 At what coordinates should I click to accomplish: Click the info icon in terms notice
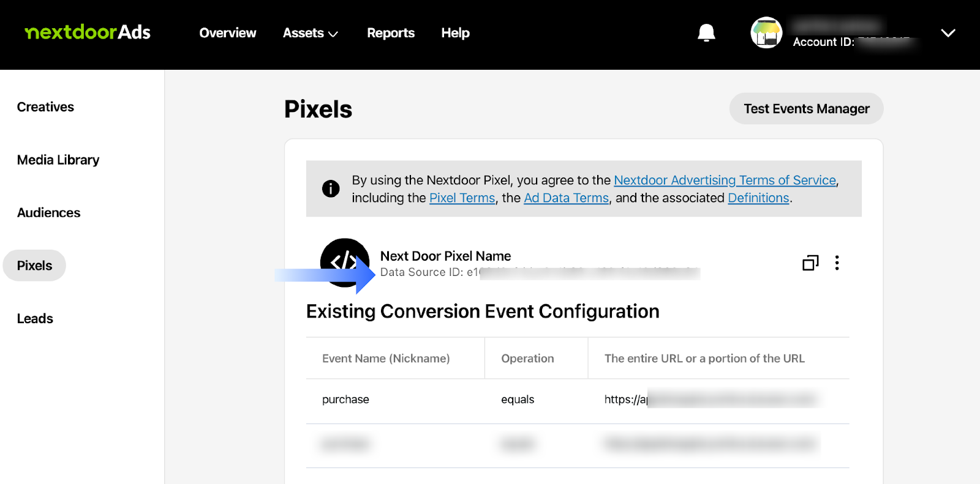pyautogui.click(x=331, y=188)
